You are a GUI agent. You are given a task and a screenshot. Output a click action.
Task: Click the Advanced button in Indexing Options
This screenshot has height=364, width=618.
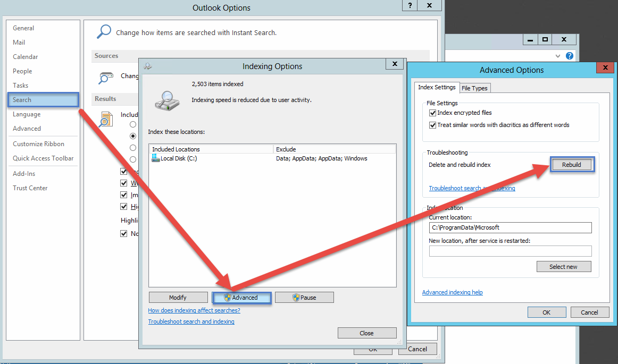[241, 298]
